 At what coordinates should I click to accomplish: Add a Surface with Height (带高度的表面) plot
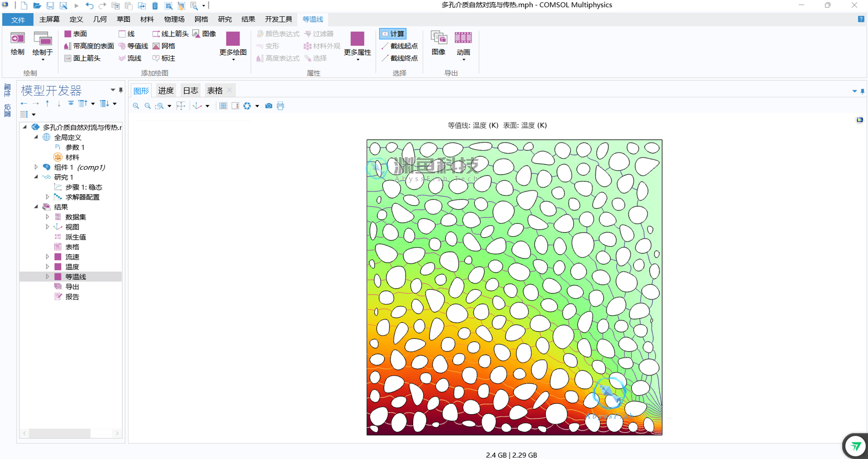point(89,46)
